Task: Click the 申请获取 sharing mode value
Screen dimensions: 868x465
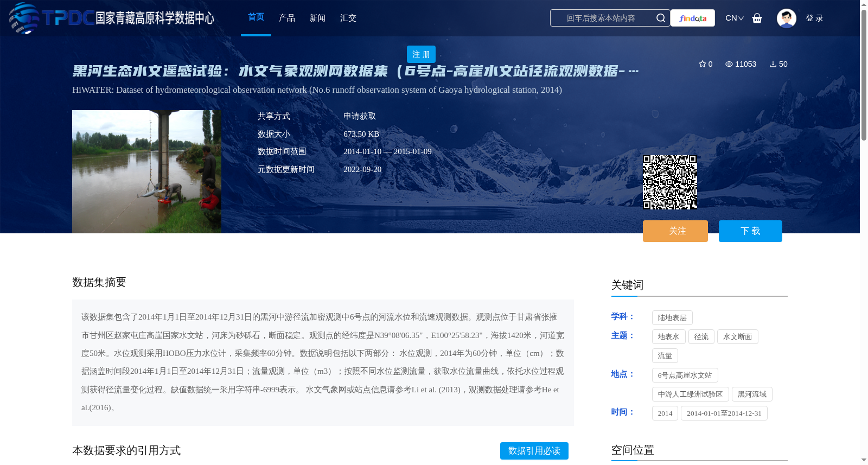Action: coord(360,116)
